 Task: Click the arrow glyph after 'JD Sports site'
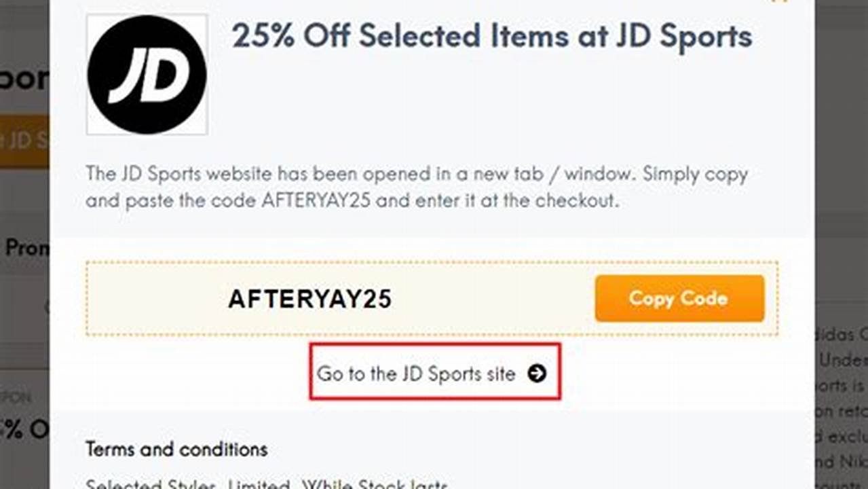click(x=536, y=373)
